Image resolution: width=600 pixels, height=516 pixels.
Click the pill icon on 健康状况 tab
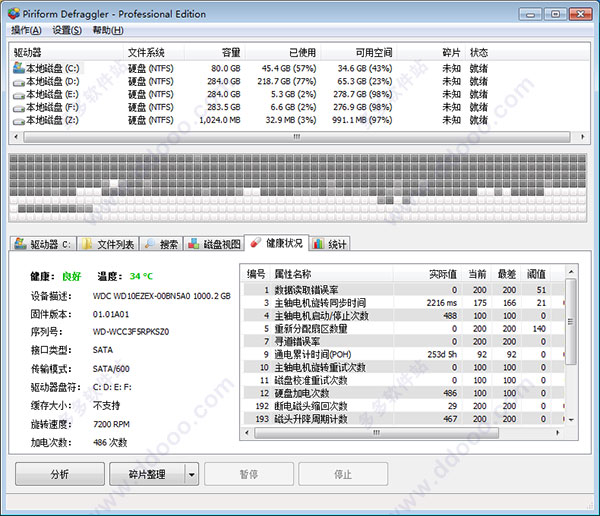point(256,242)
